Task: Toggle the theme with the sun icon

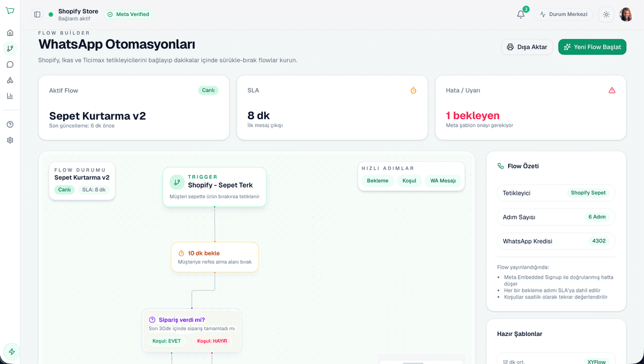Action: [x=606, y=14]
